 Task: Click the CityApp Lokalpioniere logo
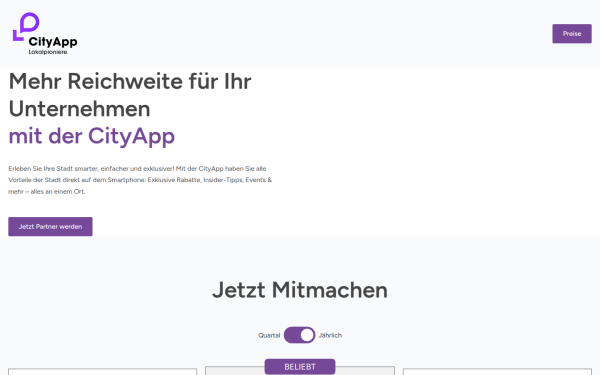point(45,34)
